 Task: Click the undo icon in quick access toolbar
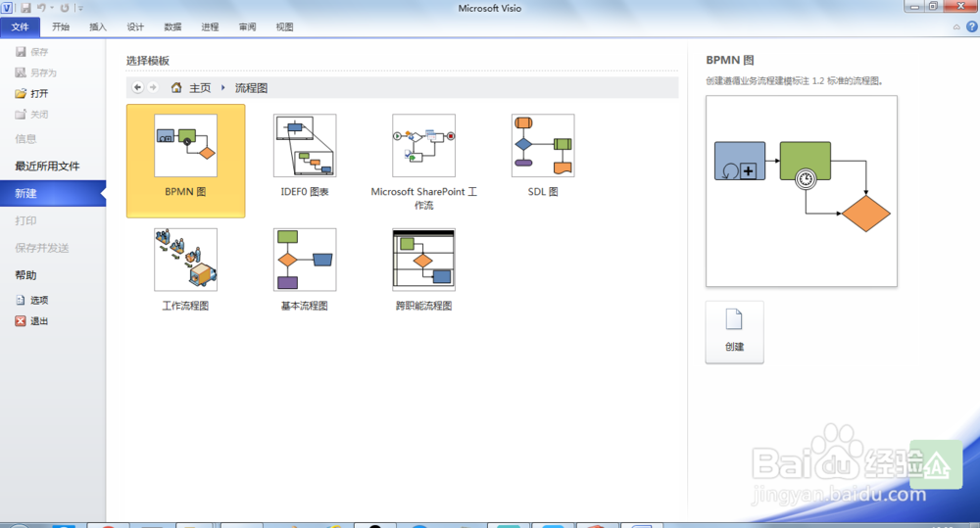[41, 8]
